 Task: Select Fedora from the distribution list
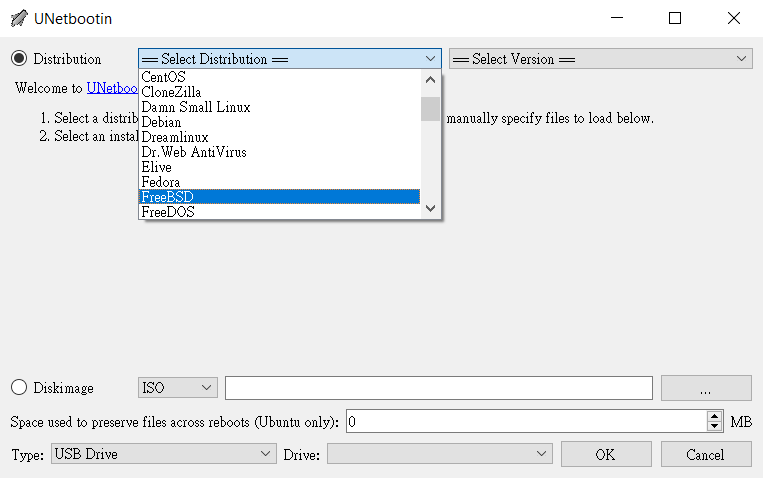click(x=279, y=182)
